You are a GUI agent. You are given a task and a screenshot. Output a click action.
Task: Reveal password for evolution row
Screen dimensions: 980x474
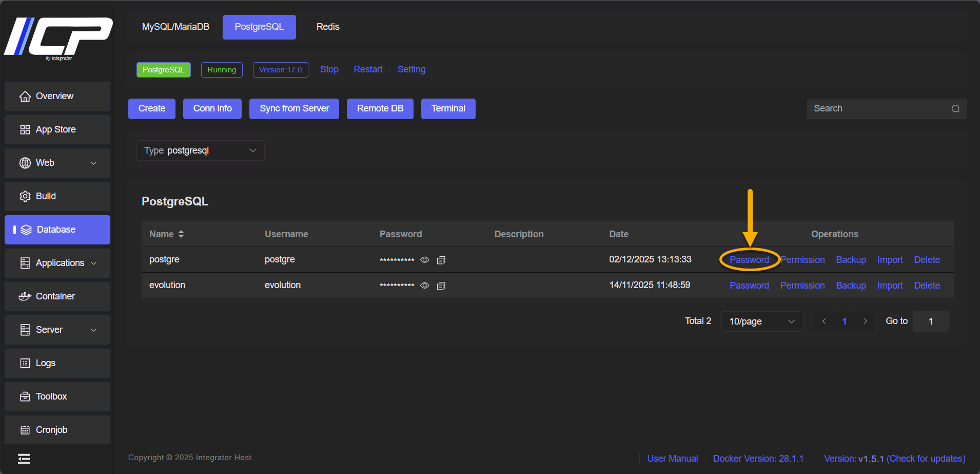(424, 286)
